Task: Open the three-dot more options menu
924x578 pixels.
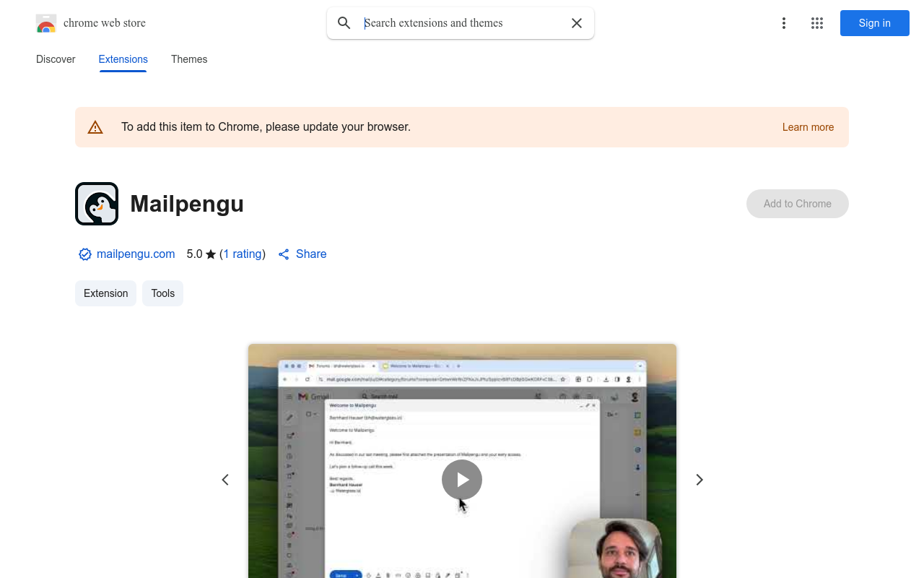Action: (x=784, y=23)
